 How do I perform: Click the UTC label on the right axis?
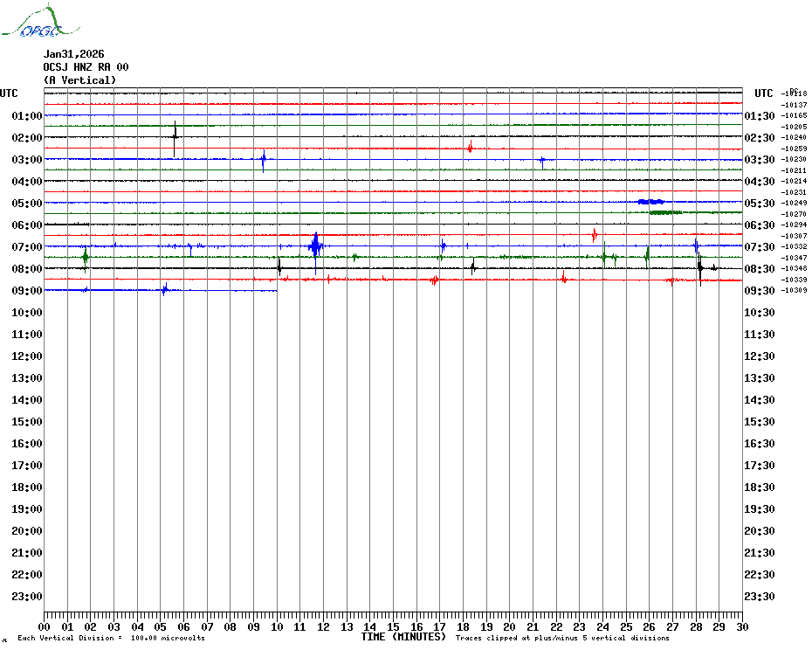763,93
